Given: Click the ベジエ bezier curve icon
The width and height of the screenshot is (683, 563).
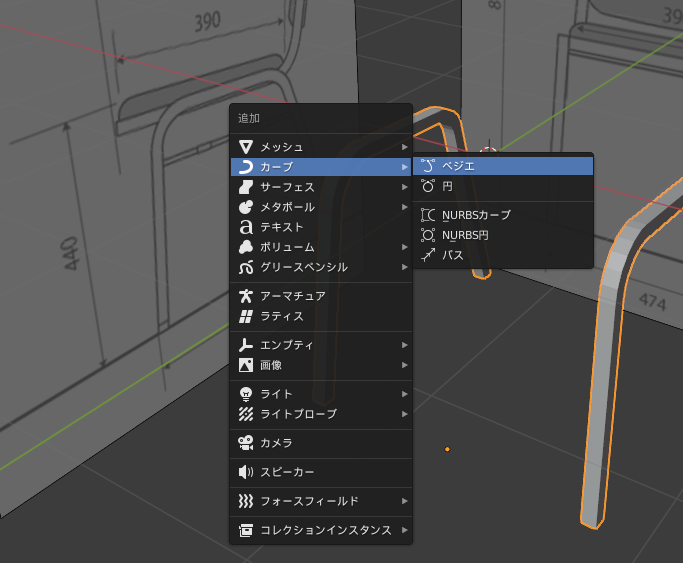Looking at the screenshot, I should click(428, 166).
